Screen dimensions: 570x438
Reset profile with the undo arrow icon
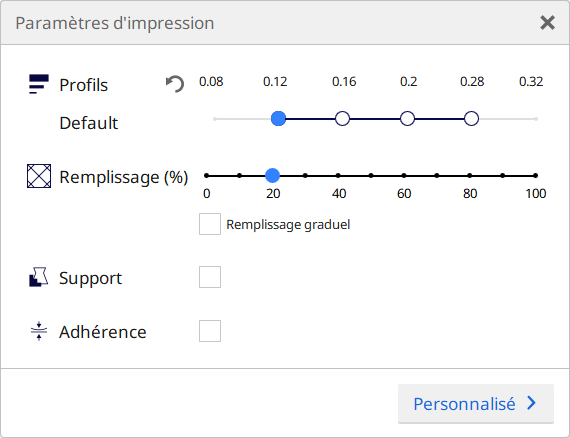coord(175,84)
